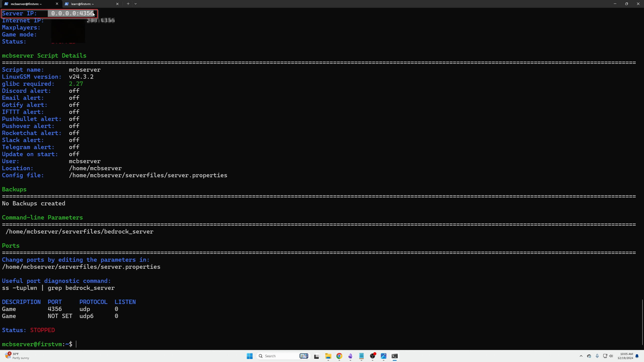Launch File Explorer from the taskbar

328,356
